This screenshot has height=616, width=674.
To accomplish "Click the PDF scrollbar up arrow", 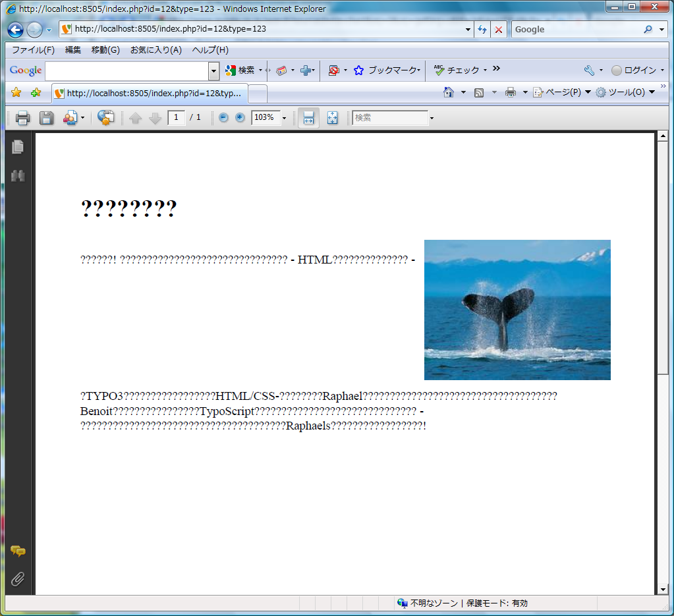I will coord(662,136).
